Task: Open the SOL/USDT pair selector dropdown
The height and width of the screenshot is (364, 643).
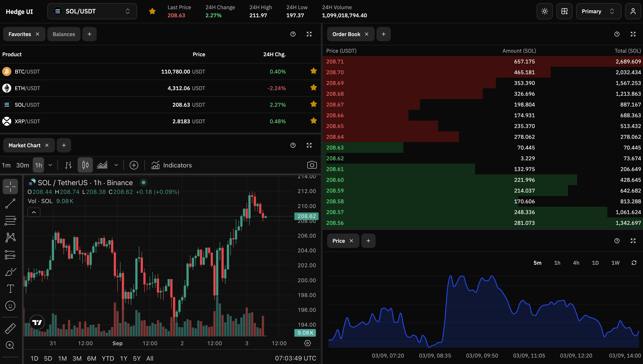Action: [92, 11]
